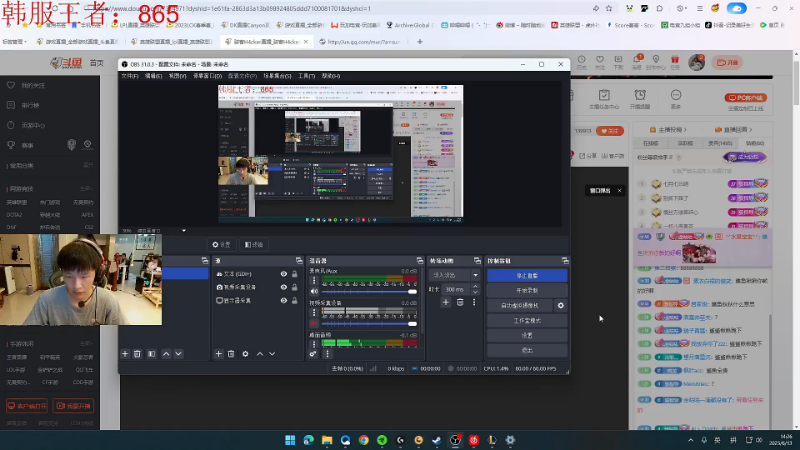Open virtual camera settings gear

pyautogui.click(x=561, y=305)
